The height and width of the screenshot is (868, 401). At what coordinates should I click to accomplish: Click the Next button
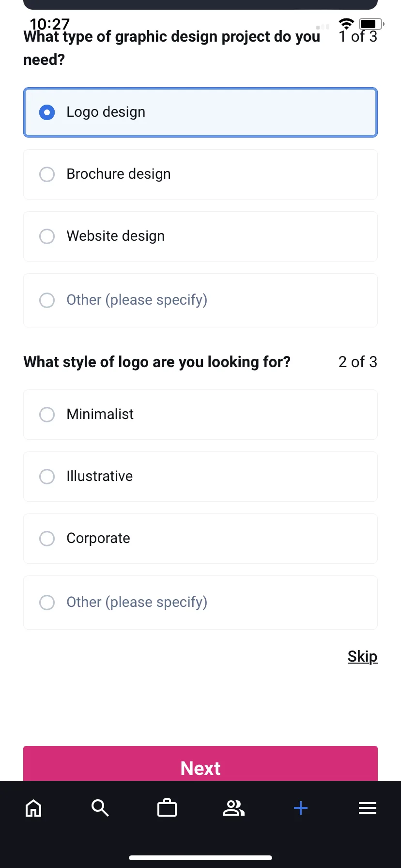(x=200, y=764)
